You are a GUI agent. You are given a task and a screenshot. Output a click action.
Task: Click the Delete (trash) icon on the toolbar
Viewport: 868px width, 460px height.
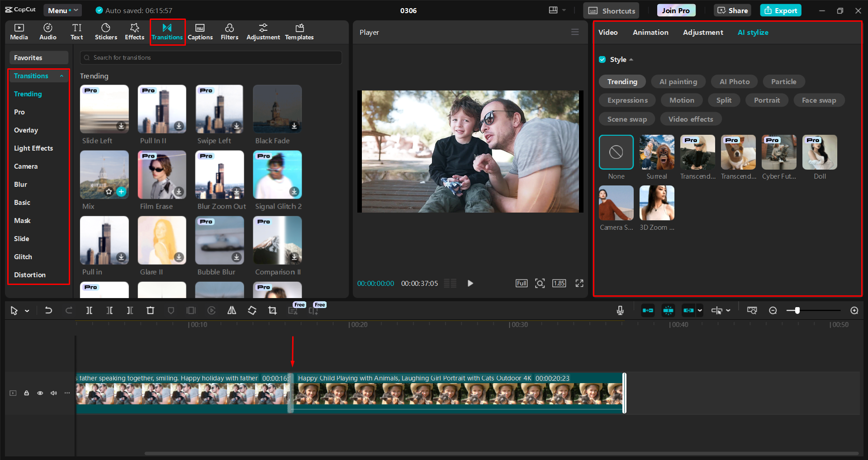coord(151,310)
